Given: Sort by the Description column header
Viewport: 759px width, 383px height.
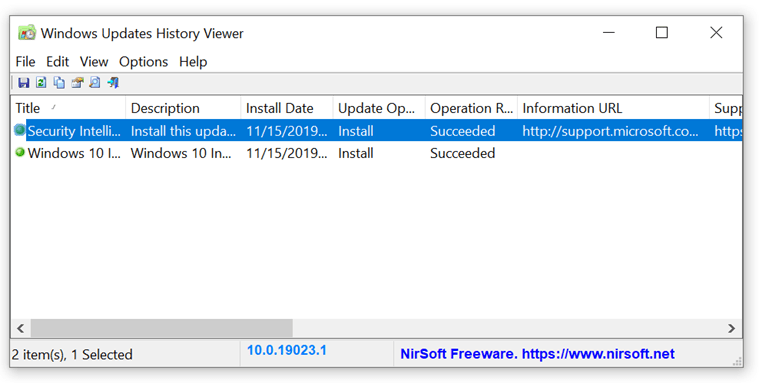Looking at the screenshot, I should coord(183,108).
